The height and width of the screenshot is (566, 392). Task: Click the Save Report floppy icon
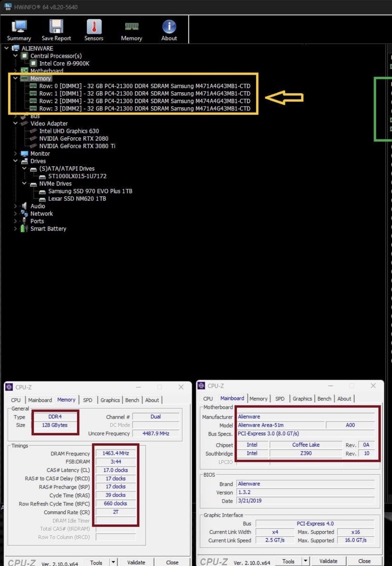coord(56,30)
